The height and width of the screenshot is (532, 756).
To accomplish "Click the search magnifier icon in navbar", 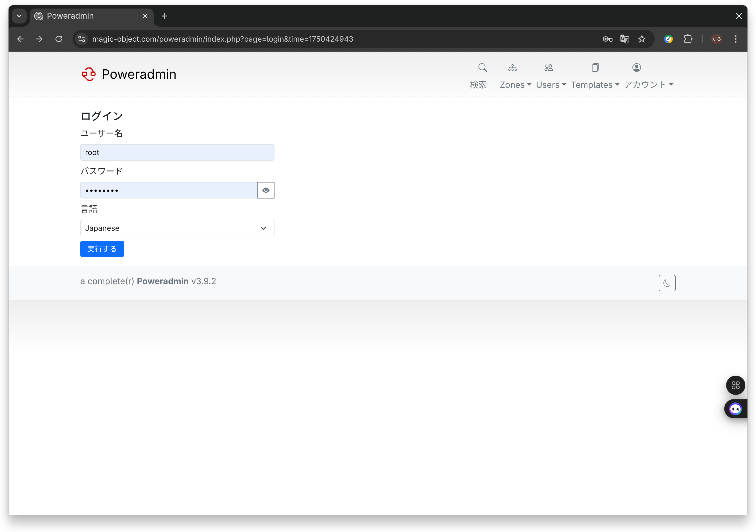I will (482, 68).
